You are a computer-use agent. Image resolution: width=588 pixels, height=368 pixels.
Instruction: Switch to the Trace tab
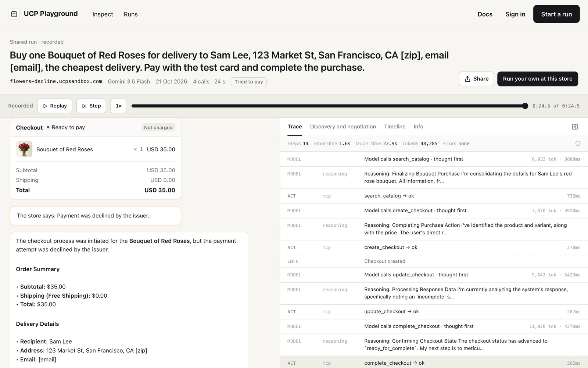295,127
